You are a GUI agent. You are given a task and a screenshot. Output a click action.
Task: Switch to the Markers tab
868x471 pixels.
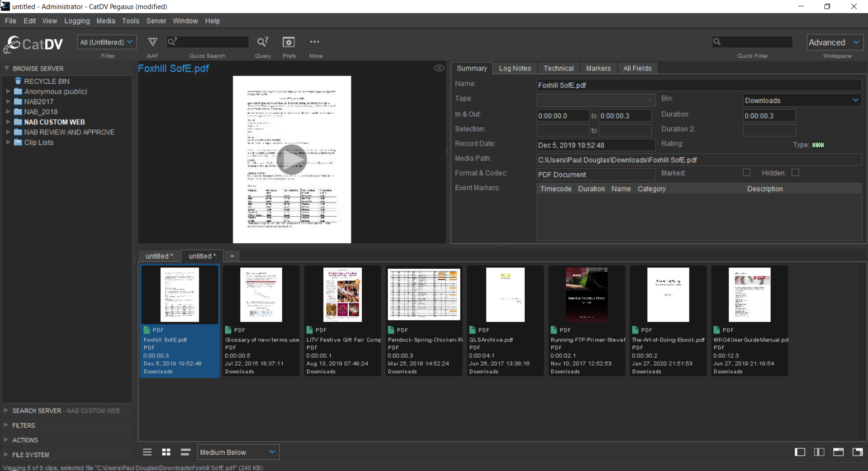[x=598, y=68]
